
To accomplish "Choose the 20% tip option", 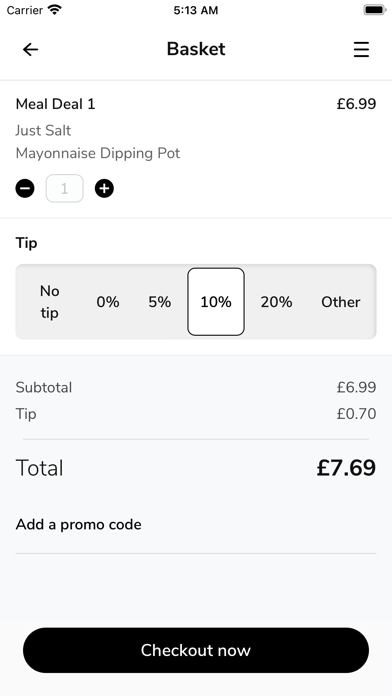I will pyautogui.click(x=276, y=302).
